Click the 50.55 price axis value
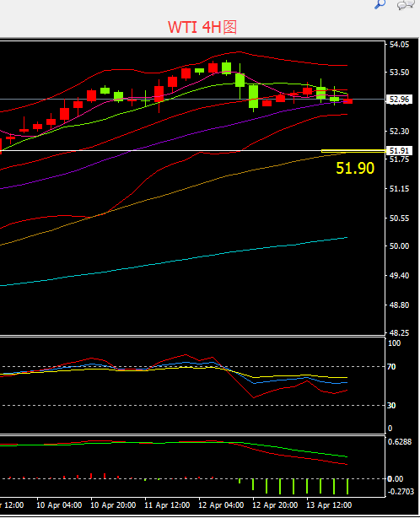The image size is (420, 518). tap(399, 219)
